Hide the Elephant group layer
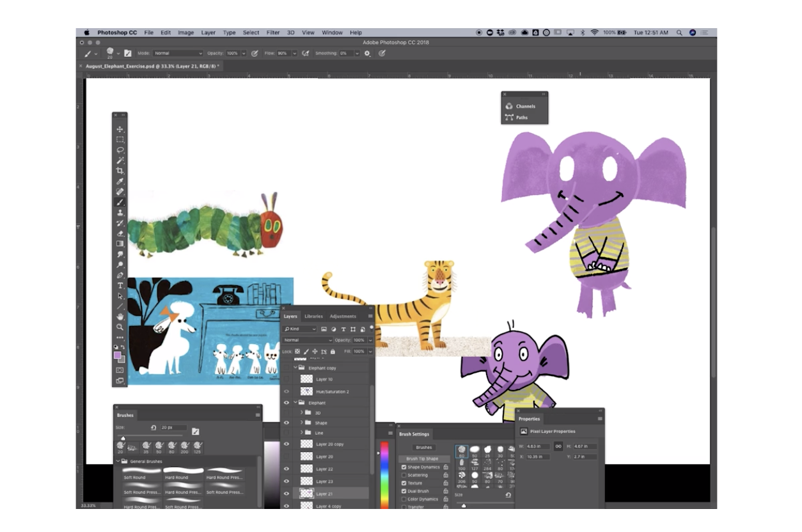Image resolution: width=802 pixels, height=532 pixels. pyautogui.click(x=287, y=403)
